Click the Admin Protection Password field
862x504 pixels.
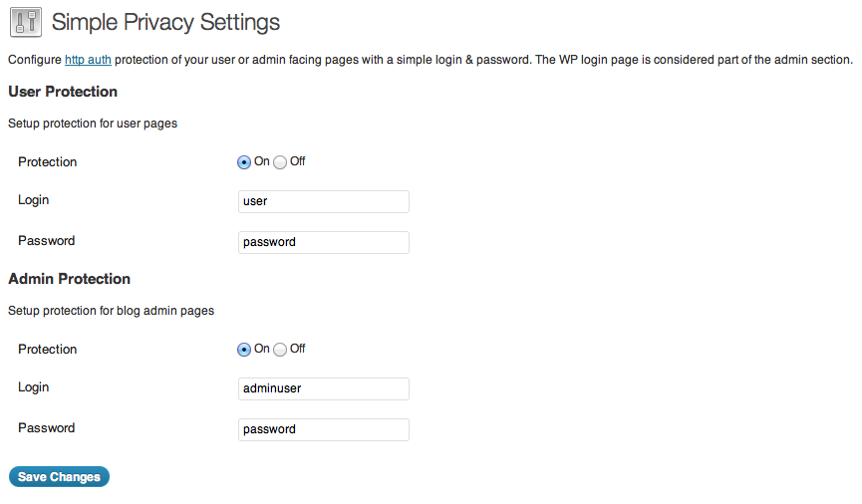pyautogui.click(x=324, y=430)
